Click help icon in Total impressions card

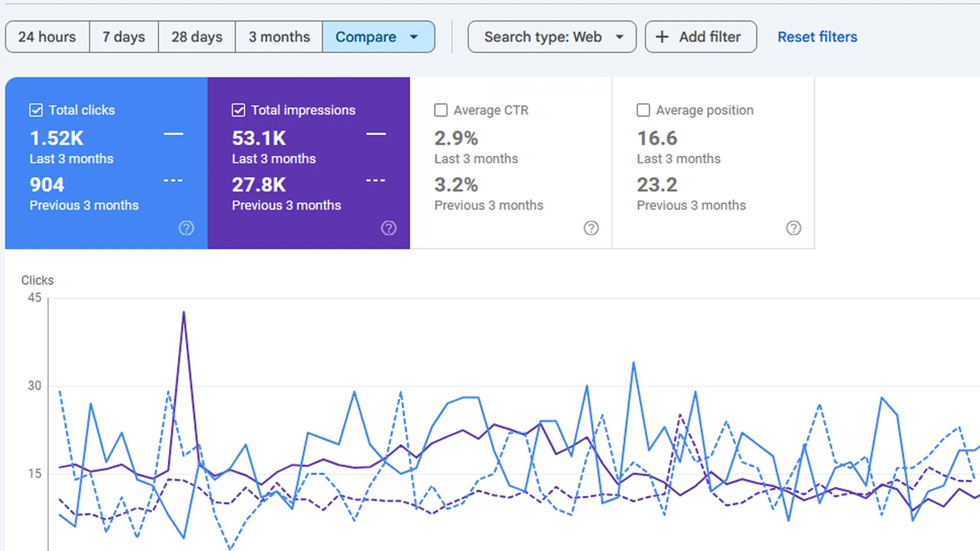[388, 228]
